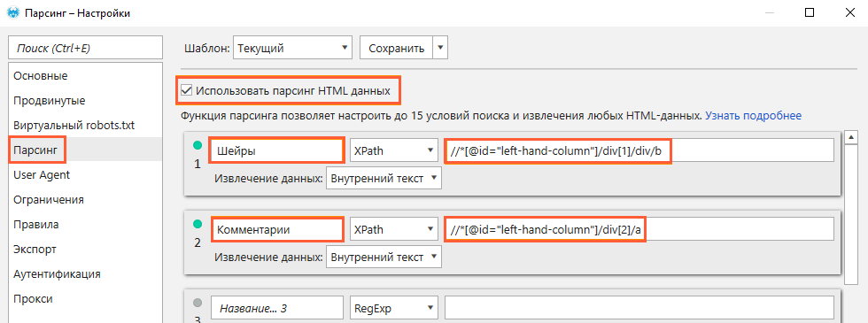
Task: Select the Парсинг section in sidebar
Action: click(85, 150)
